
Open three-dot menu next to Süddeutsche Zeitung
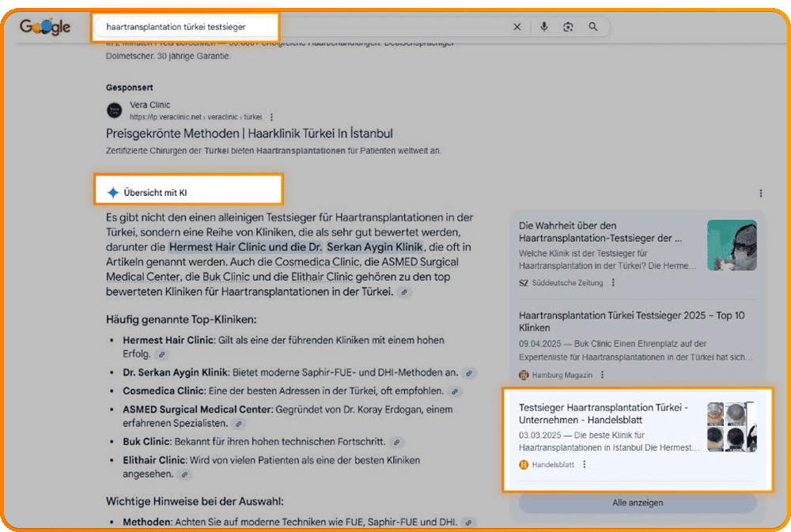(x=613, y=283)
